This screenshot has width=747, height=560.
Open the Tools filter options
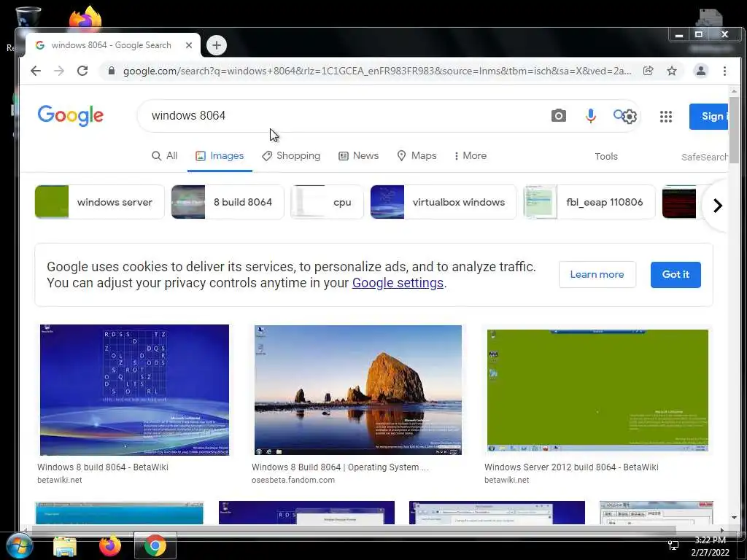click(606, 156)
